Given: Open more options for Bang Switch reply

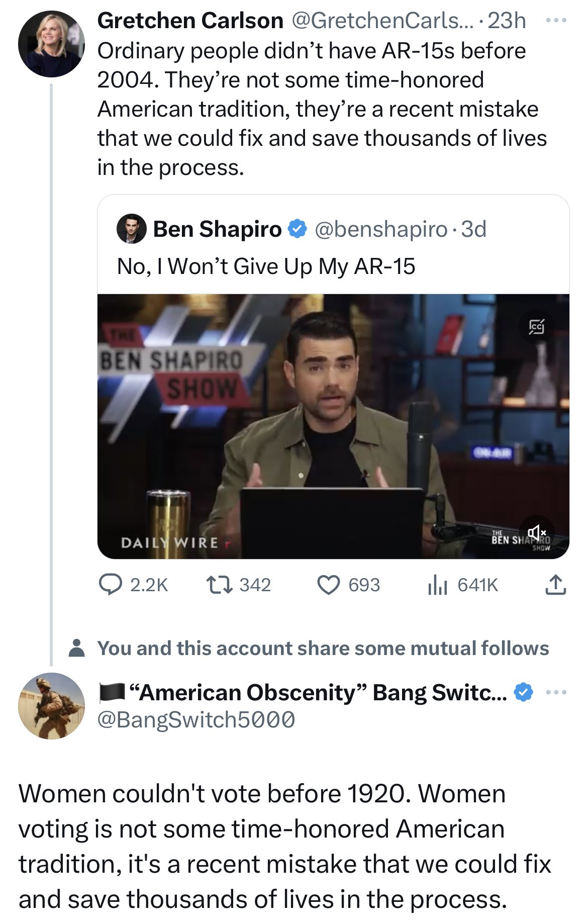Looking at the screenshot, I should pyautogui.click(x=556, y=693).
